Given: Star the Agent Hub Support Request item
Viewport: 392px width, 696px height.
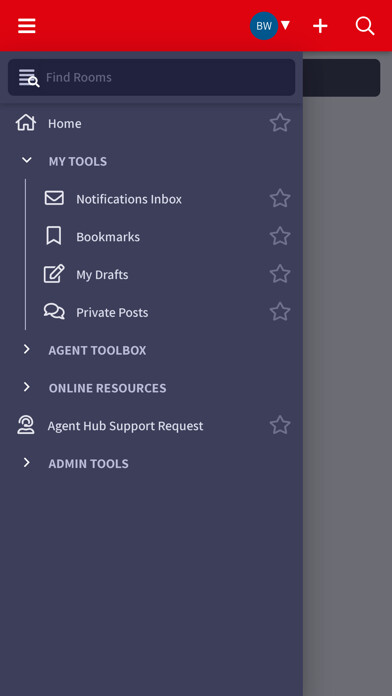Looking at the screenshot, I should click(280, 425).
